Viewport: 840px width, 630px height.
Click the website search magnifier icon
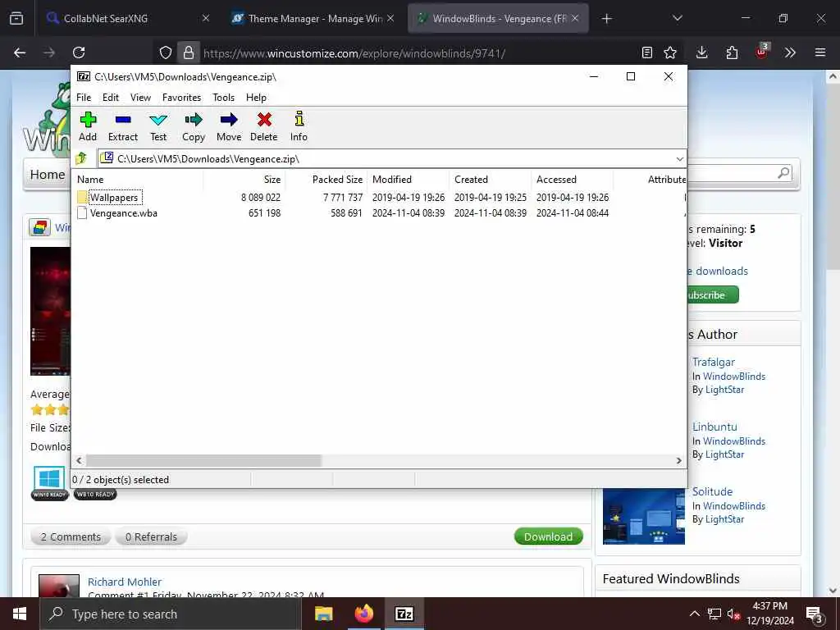(x=783, y=173)
